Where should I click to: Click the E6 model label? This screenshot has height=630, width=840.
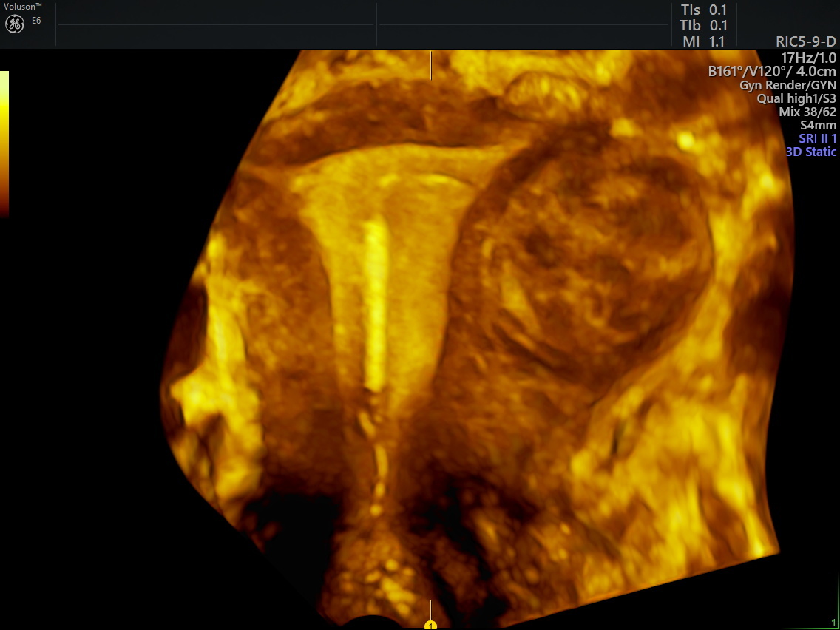coord(36,21)
